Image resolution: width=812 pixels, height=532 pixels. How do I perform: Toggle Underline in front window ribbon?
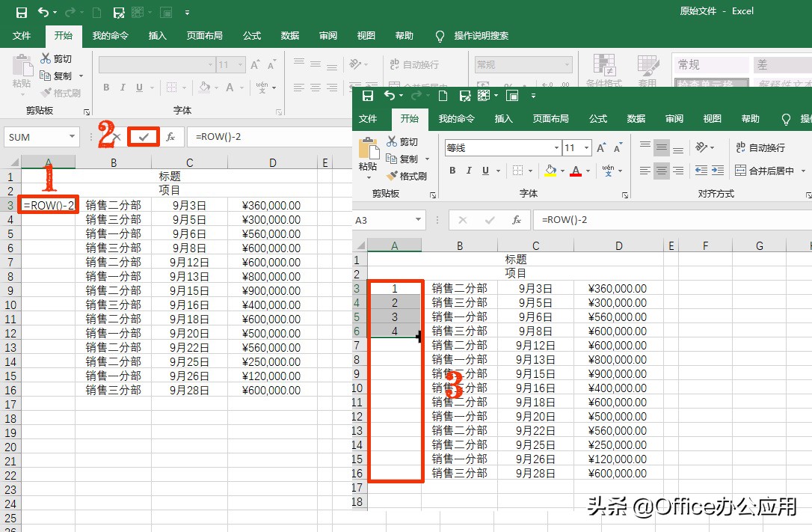click(x=485, y=171)
